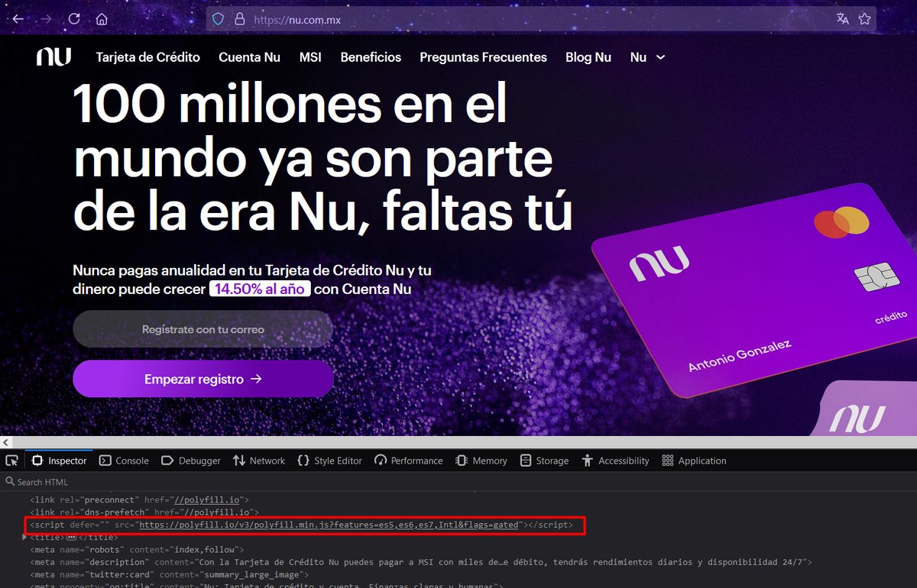
Task: Go back with the browser back arrow
Action: pyautogui.click(x=18, y=19)
